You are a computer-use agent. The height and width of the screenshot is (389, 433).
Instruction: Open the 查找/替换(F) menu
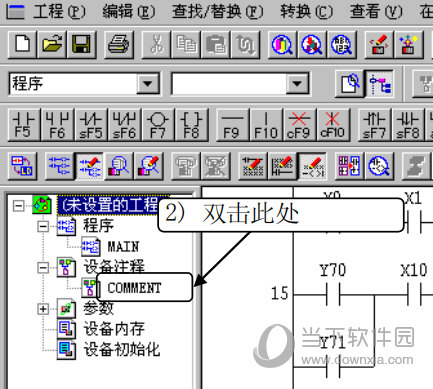pos(217,12)
